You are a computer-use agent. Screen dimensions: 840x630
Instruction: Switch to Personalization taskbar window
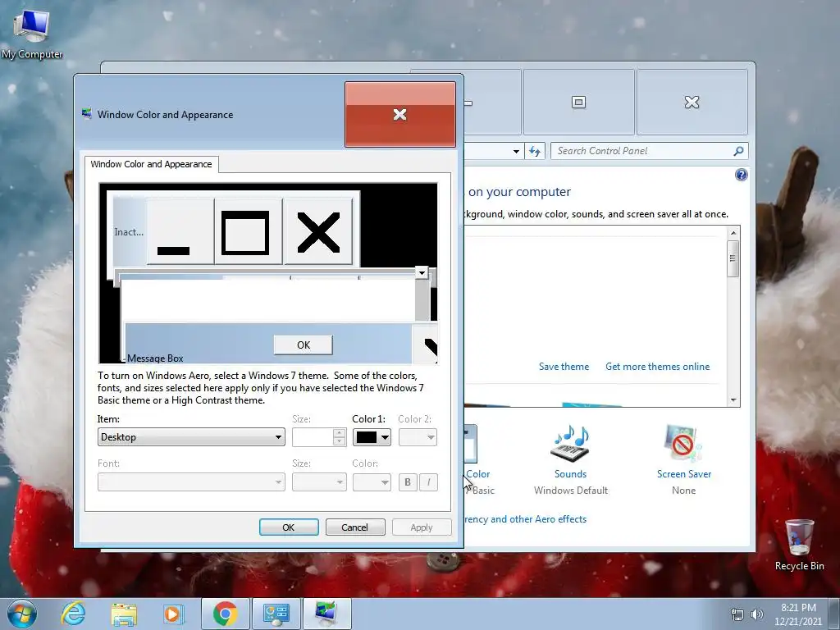(326, 614)
